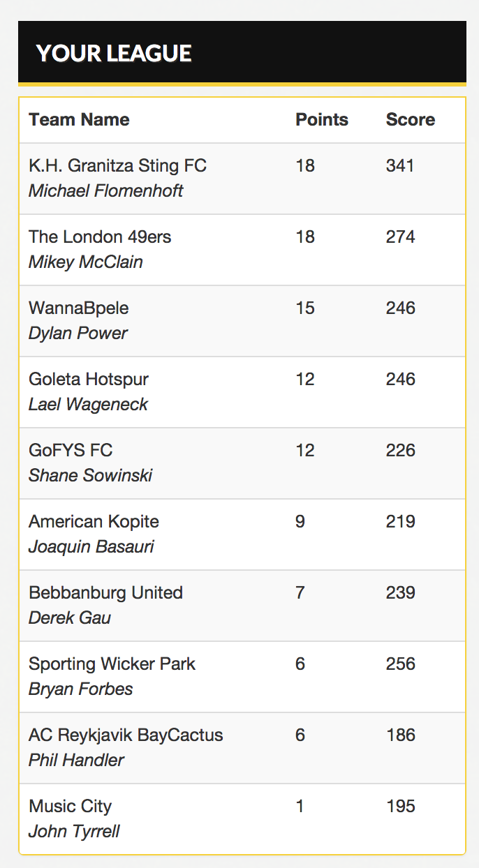This screenshot has width=479, height=868.
Task: Select The London 49ers team name
Action: (100, 237)
